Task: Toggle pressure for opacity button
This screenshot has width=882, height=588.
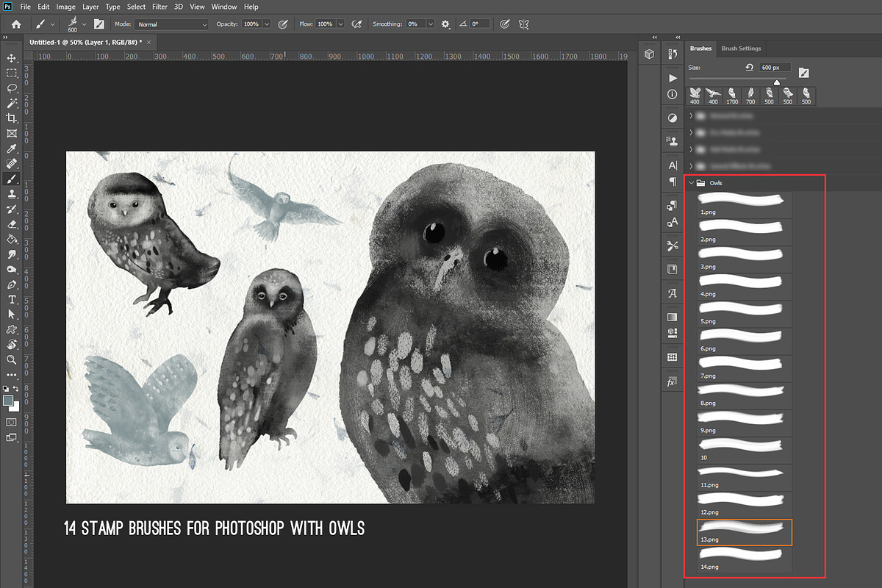Action: 283,24
